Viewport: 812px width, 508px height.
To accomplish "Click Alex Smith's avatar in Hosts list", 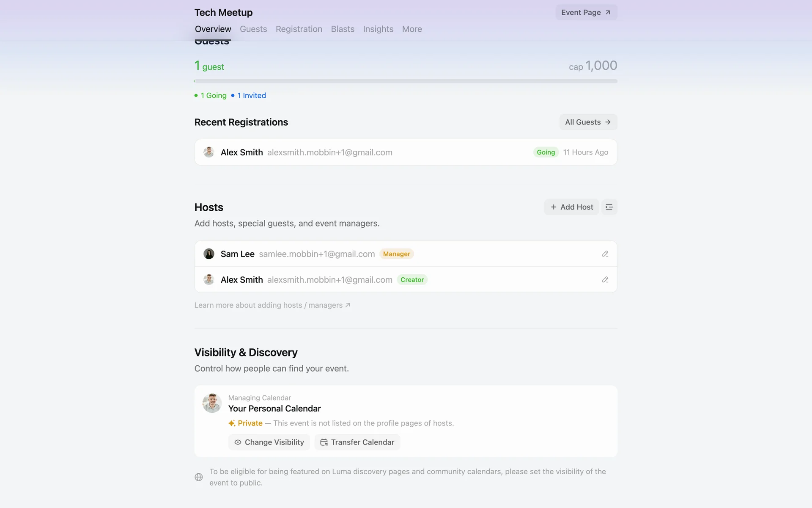I will click(x=208, y=280).
